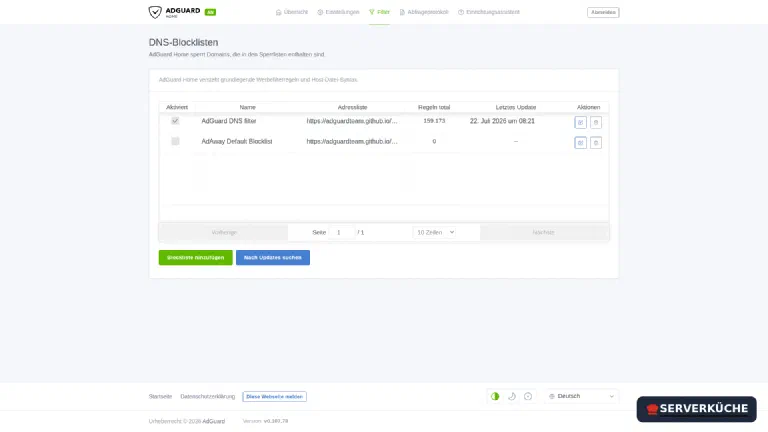Sort by the Letztes Update column header
The image size is (768, 432).
coord(516,107)
